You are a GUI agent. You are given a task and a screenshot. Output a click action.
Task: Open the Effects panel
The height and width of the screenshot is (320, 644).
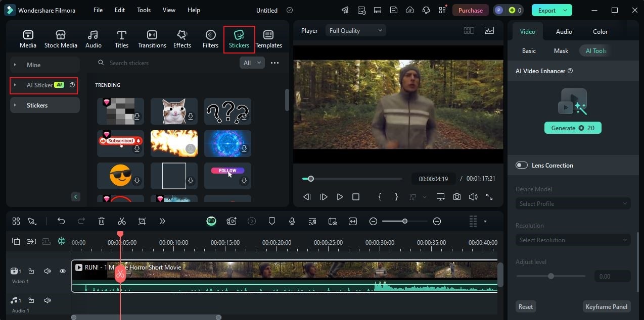click(x=182, y=39)
